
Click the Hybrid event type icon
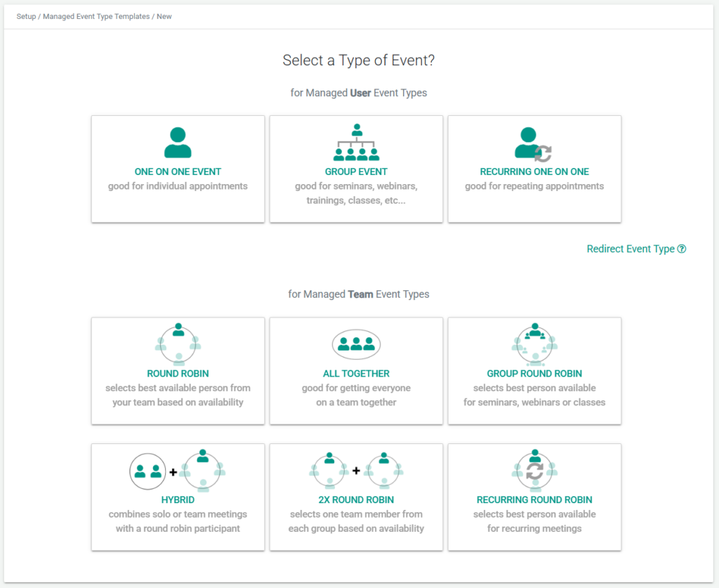178,471
